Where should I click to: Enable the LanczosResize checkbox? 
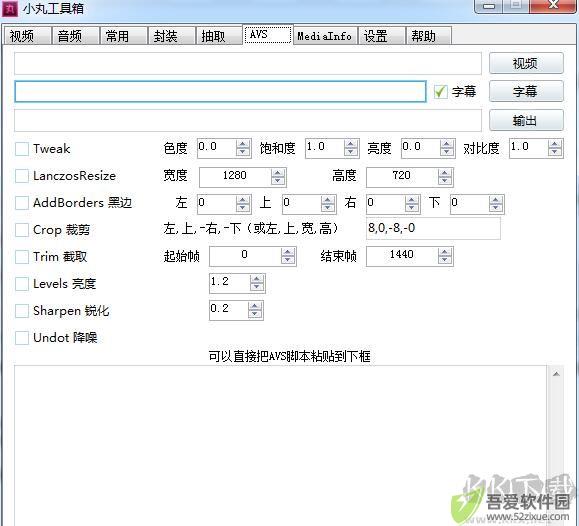click(22, 176)
